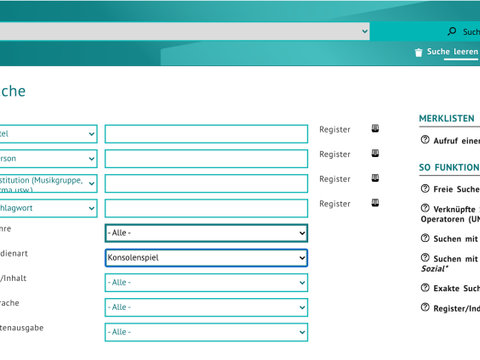Click Register link in Titel row
480x360 pixels.
click(x=335, y=130)
